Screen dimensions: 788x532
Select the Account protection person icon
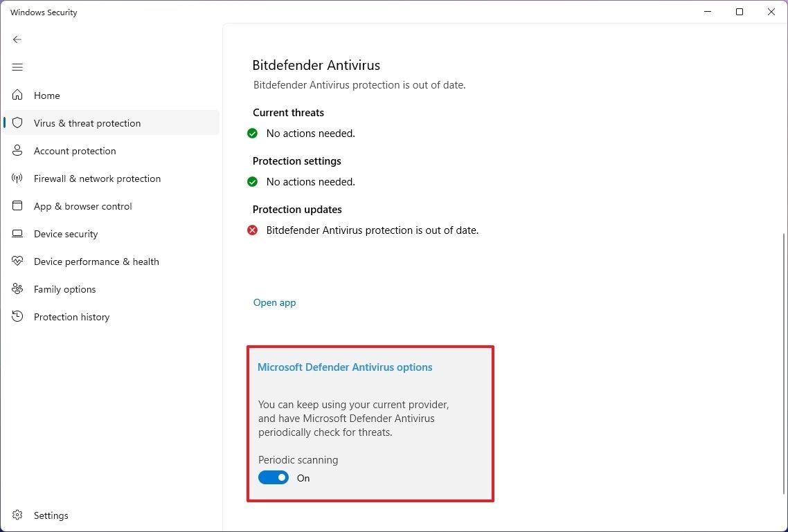click(x=17, y=150)
